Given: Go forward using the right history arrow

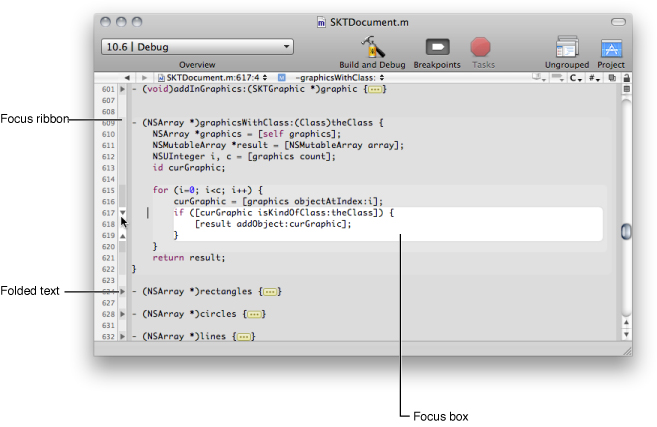Looking at the screenshot, I should point(145,77).
